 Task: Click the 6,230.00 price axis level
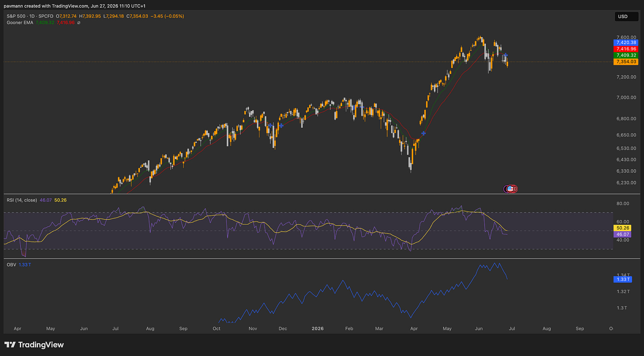tap(626, 183)
